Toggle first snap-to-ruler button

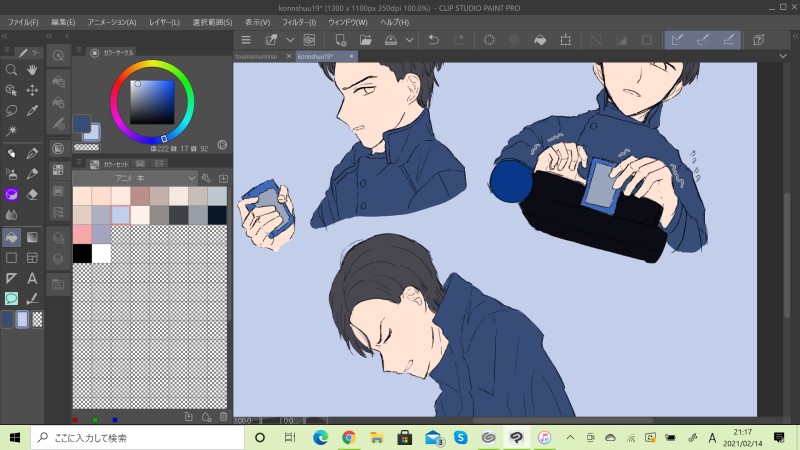pos(677,40)
